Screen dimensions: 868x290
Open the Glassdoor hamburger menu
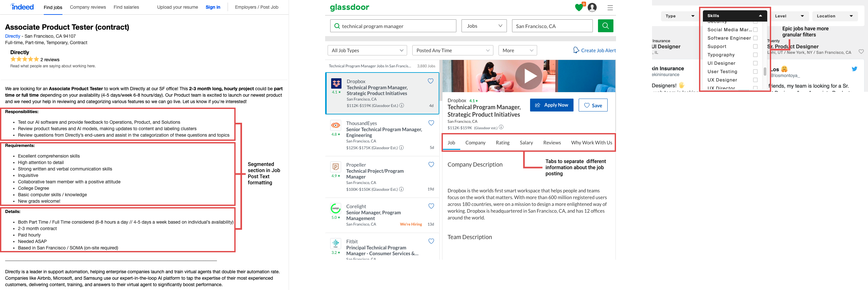point(610,7)
